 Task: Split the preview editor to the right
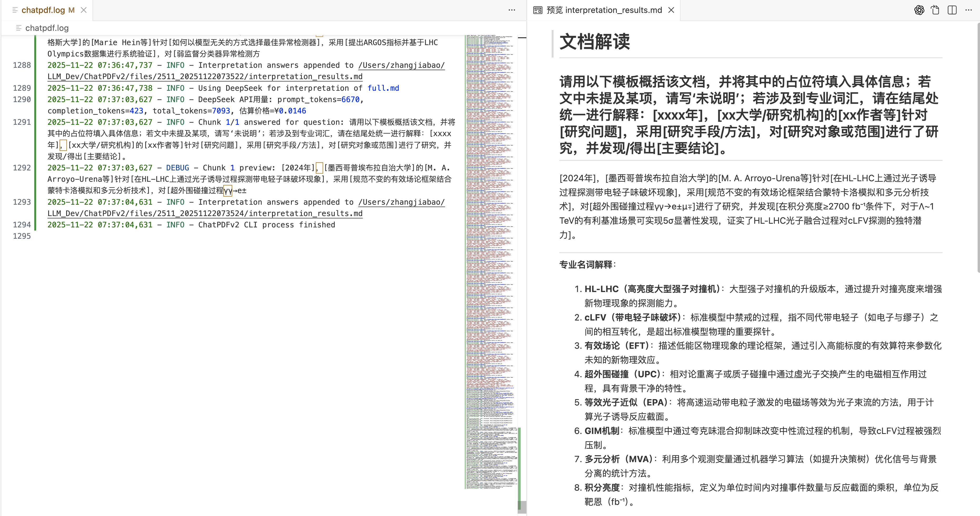coord(952,10)
